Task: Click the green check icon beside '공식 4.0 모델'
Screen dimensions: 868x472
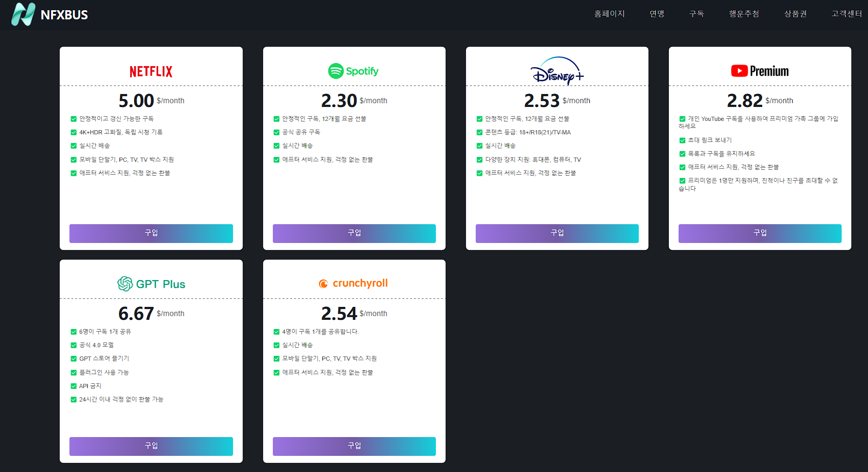Action: 74,345
